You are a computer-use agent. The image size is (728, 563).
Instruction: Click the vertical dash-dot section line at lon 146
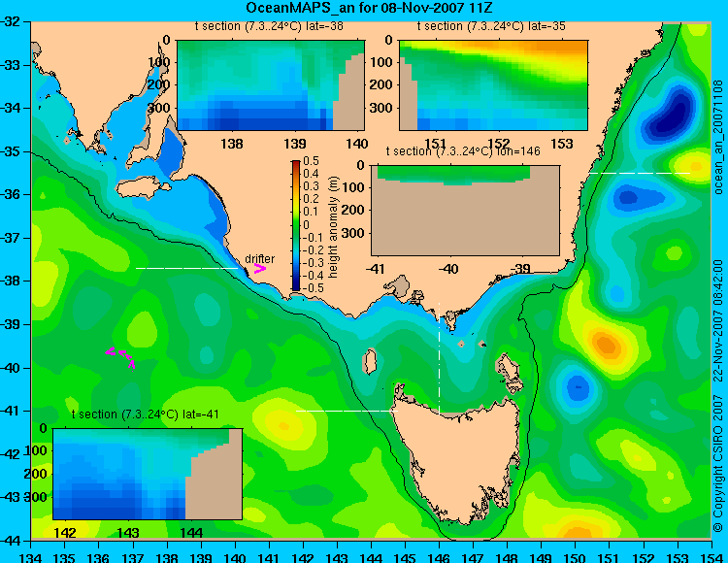pyautogui.click(x=439, y=358)
